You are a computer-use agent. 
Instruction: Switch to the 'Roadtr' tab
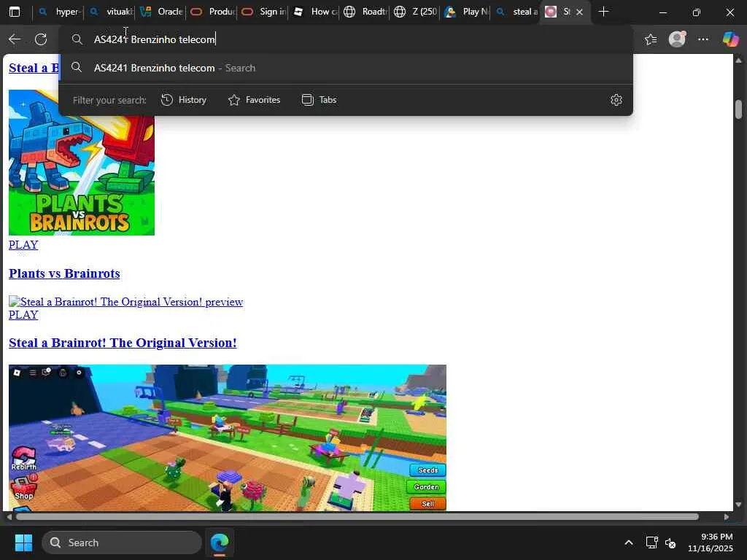365,12
